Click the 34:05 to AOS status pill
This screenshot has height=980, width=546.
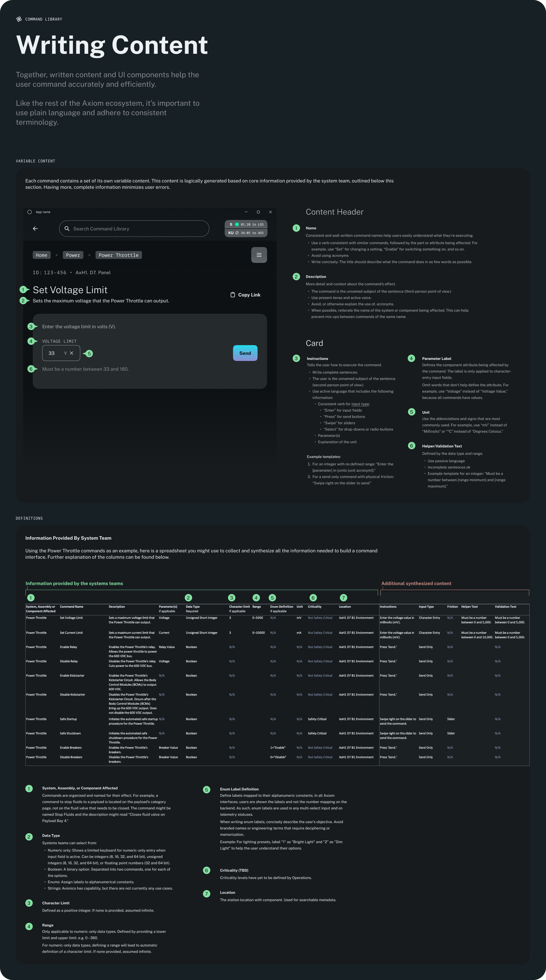[x=252, y=233]
